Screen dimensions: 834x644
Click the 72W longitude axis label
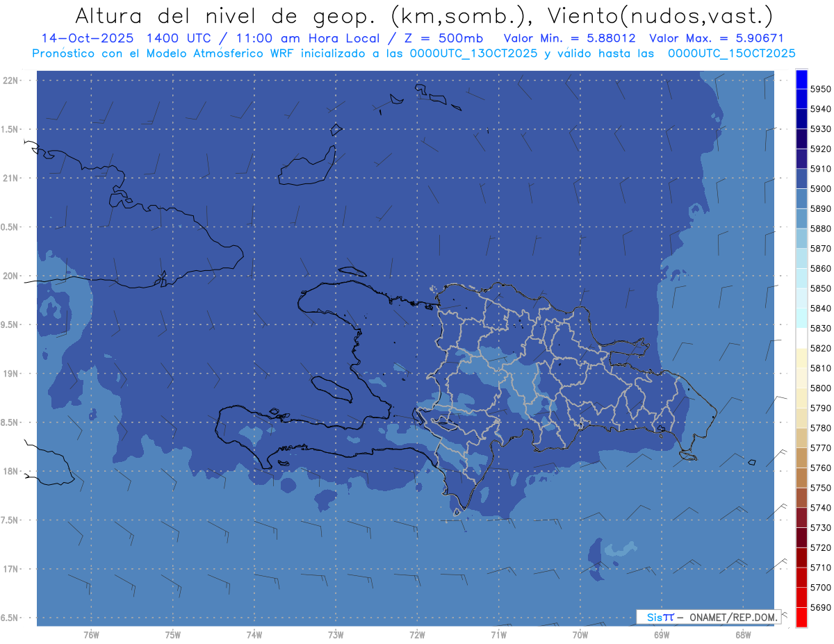[x=417, y=634]
